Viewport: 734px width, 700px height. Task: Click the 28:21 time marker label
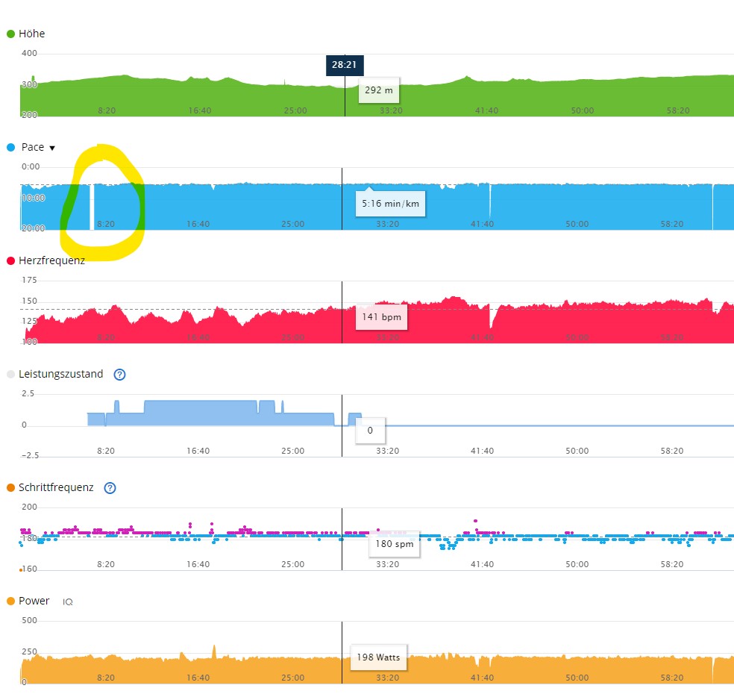pyautogui.click(x=344, y=65)
